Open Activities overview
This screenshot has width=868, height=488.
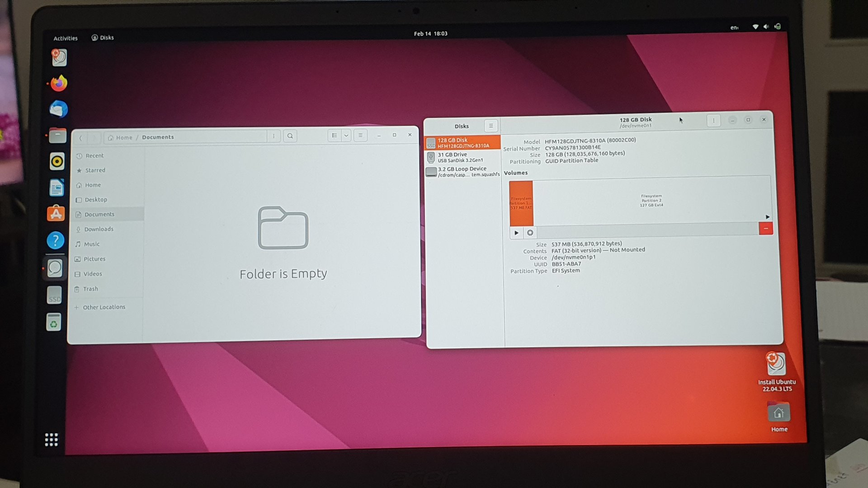click(x=66, y=38)
